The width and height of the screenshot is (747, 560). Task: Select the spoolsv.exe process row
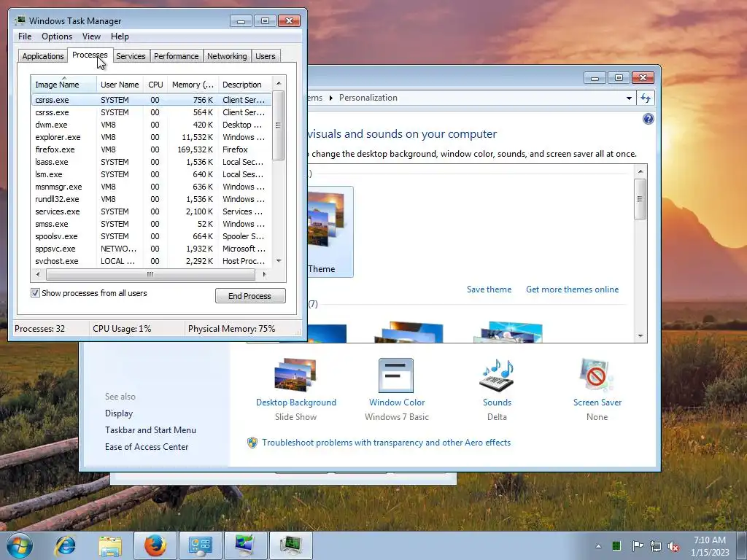pos(151,236)
